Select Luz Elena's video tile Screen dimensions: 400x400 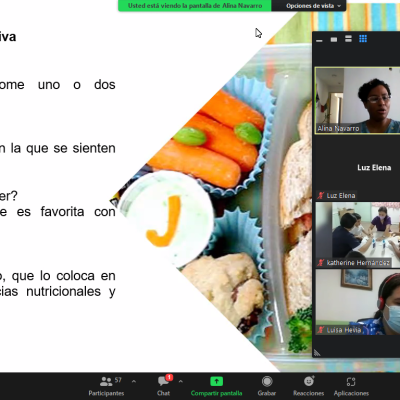[x=357, y=168]
